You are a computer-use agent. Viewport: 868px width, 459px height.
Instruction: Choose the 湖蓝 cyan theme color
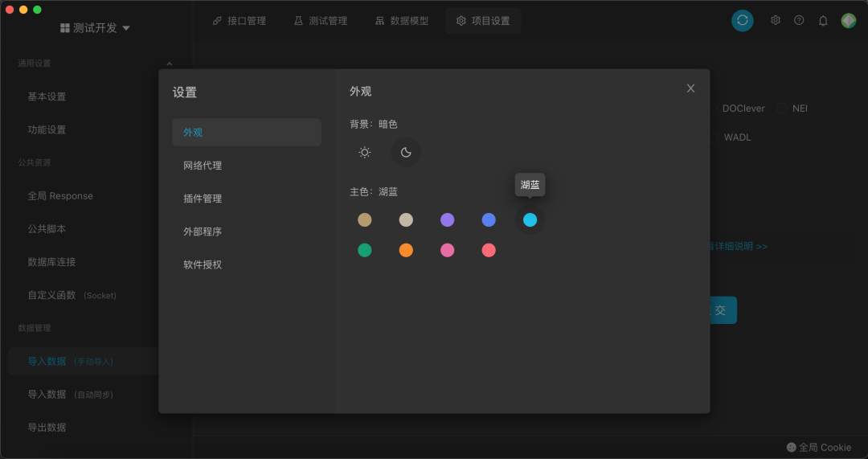tap(530, 219)
